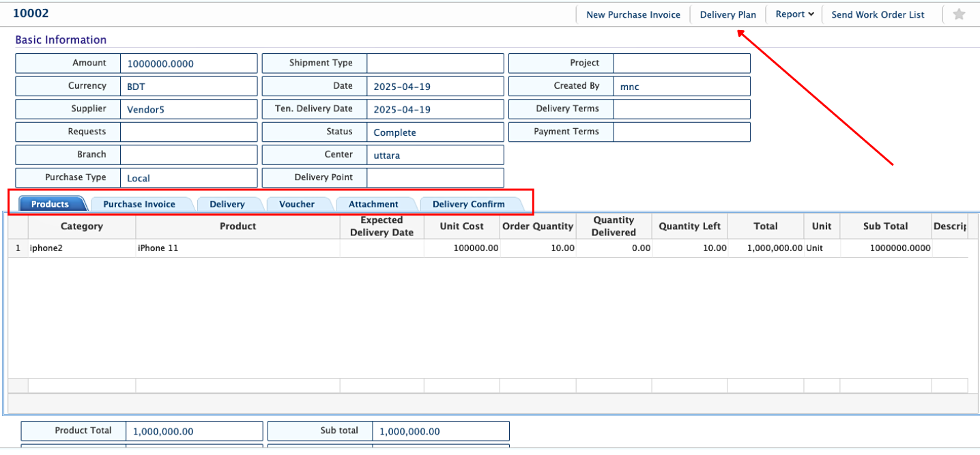
Task: Open the Delivery tab
Action: pyautogui.click(x=227, y=204)
